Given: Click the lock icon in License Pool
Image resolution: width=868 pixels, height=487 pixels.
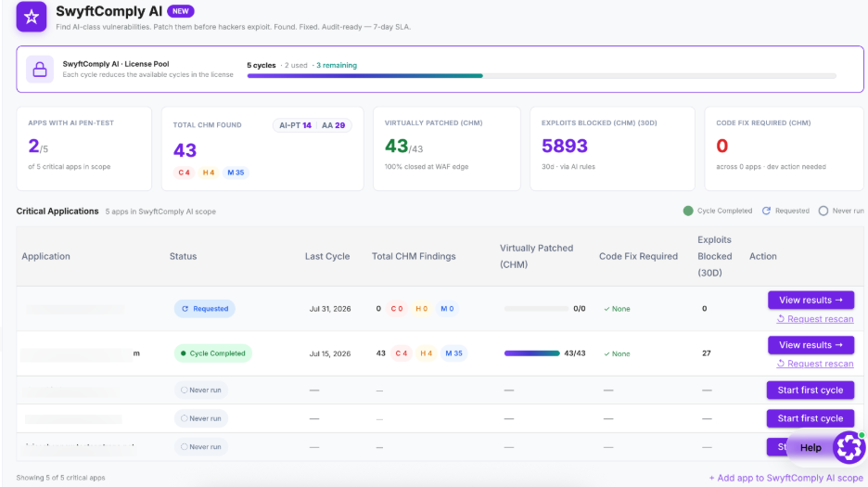Looking at the screenshot, I should (40, 70).
